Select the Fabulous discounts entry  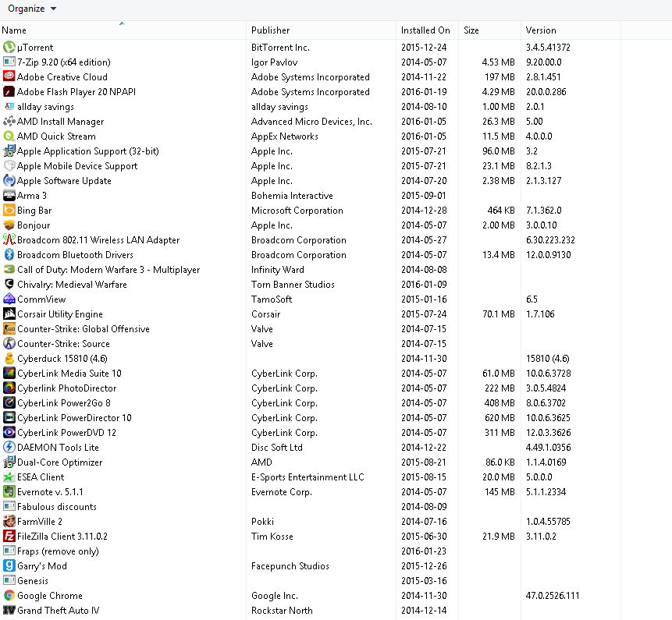coord(56,507)
